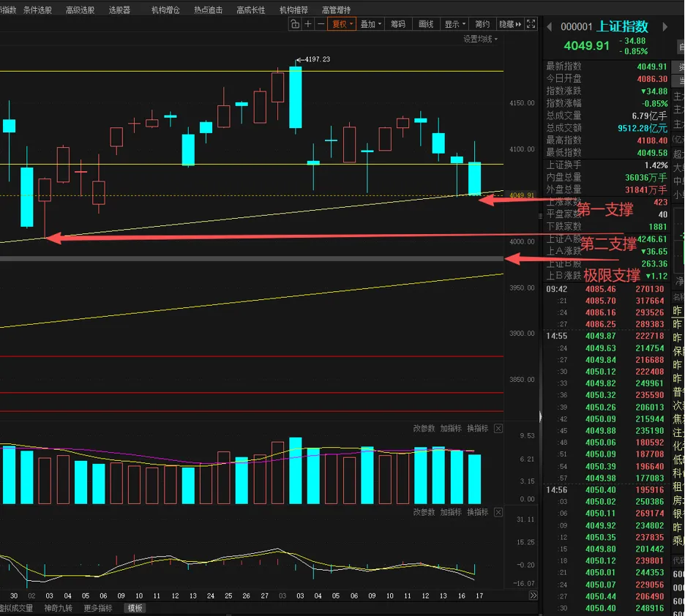Viewport: 685px width, 616px height.
Task: Switch to 简约 simplified view
Action: coord(482,24)
